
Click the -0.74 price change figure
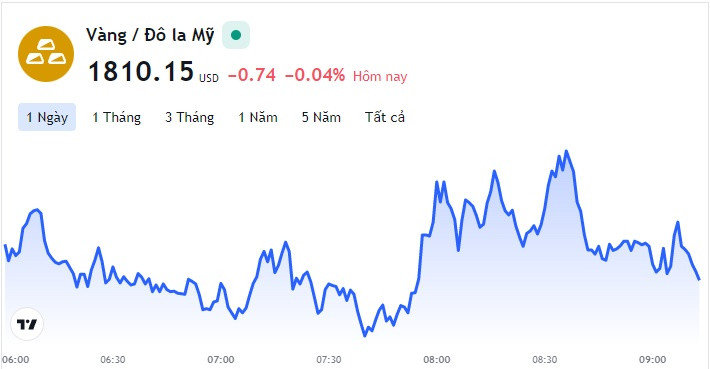[252, 75]
